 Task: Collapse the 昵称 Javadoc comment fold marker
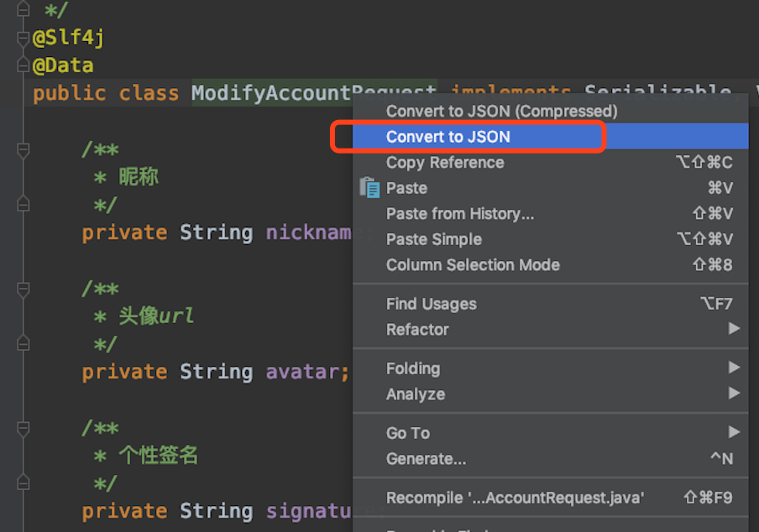coord(23,150)
